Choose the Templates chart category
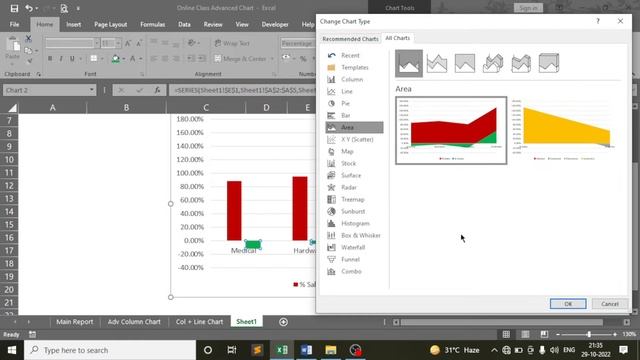The image size is (640, 360). (x=354, y=67)
